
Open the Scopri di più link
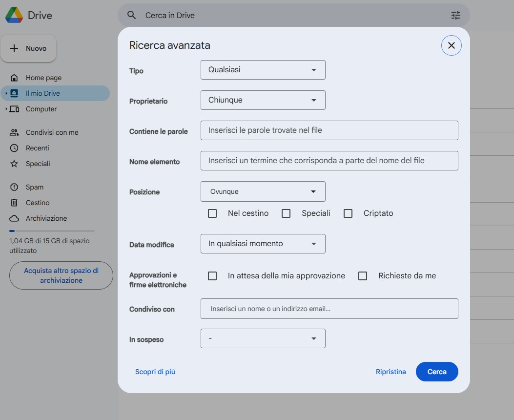click(x=155, y=372)
